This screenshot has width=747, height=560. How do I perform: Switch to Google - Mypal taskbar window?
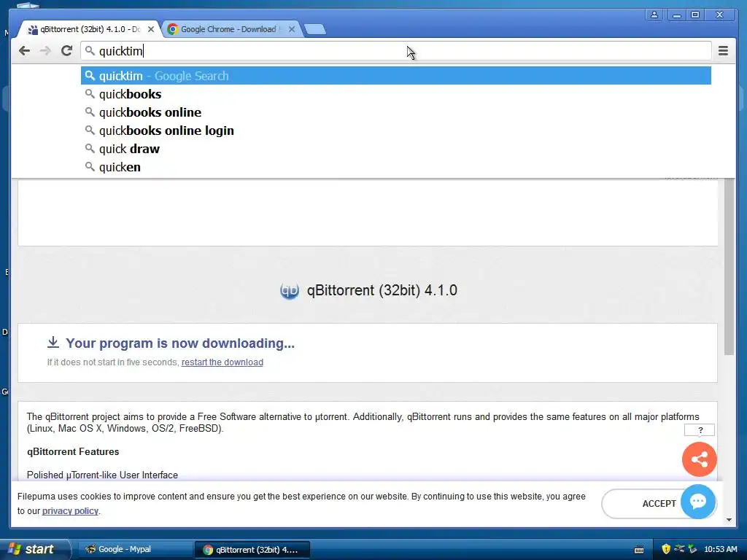pyautogui.click(x=134, y=550)
